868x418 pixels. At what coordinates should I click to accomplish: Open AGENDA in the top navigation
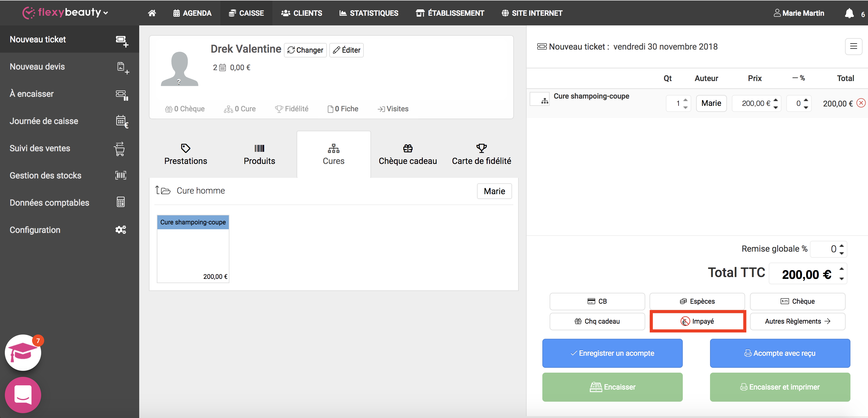tap(192, 13)
